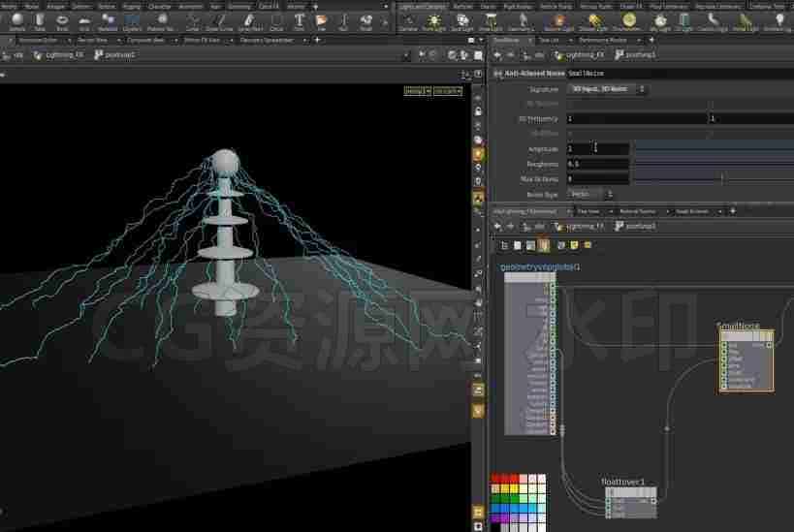This screenshot has width=794, height=532.
Task: Click back arrow in parameter pane
Action: 497,55
